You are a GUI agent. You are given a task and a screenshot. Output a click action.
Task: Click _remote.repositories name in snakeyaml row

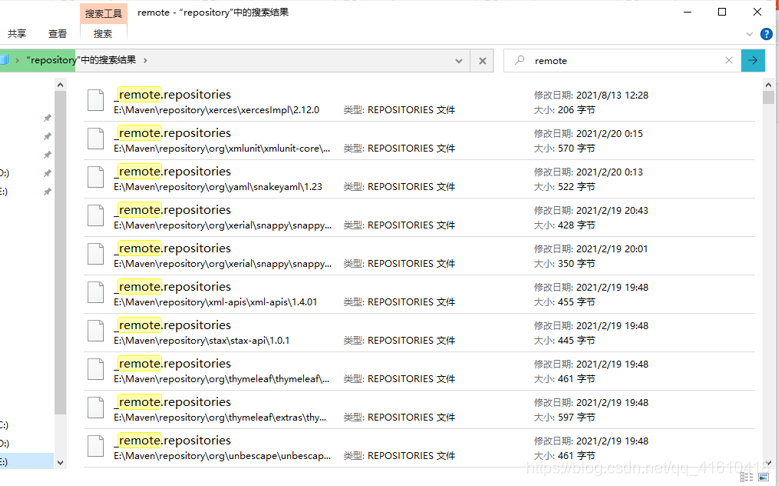point(172,171)
